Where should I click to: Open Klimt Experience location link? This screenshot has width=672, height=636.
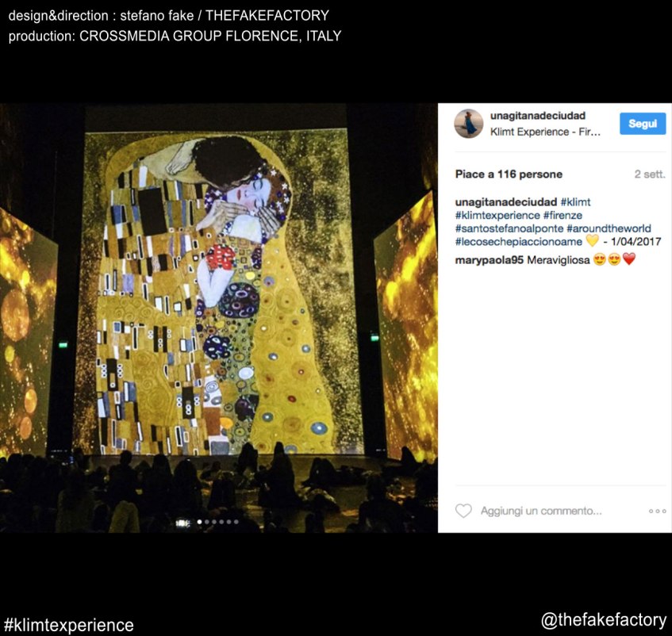point(545,132)
